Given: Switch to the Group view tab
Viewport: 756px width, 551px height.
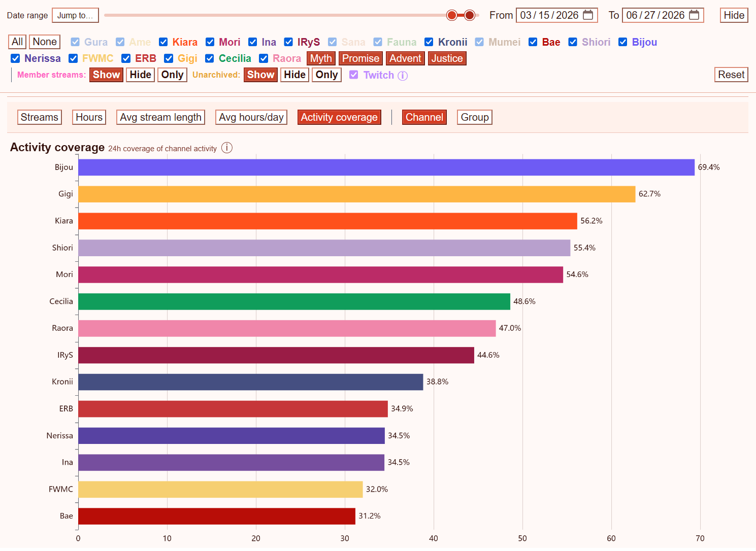Looking at the screenshot, I should coord(475,117).
